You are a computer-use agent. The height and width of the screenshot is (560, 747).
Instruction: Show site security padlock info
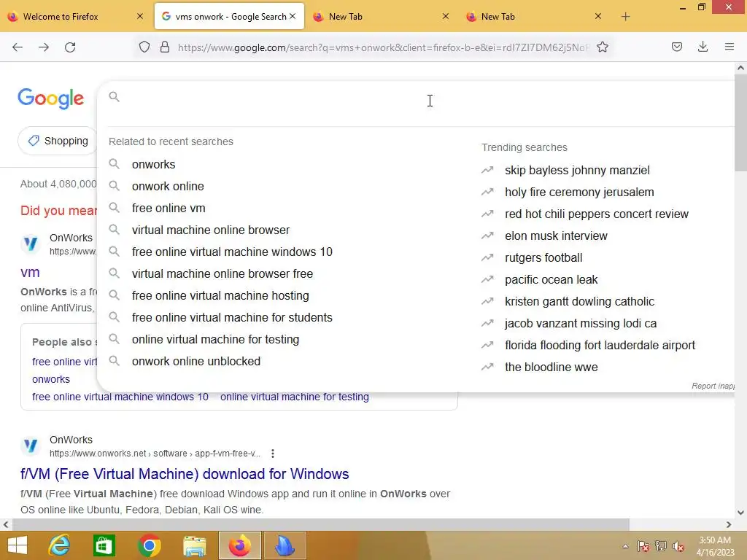click(x=165, y=47)
